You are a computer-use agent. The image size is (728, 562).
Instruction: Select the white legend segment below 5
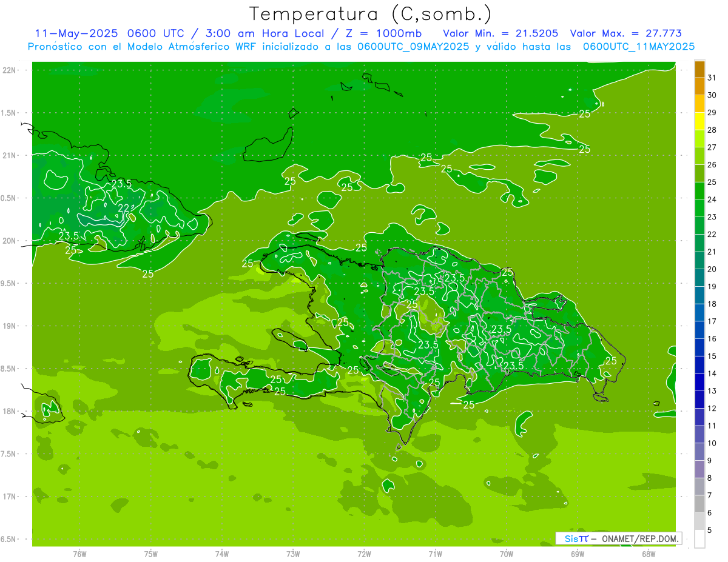coord(699,538)
